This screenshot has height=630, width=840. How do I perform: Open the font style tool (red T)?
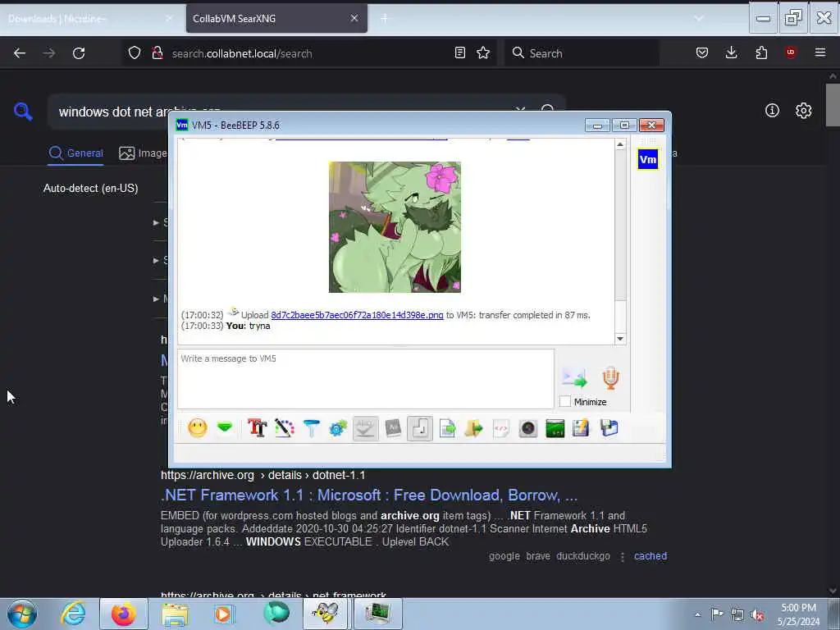pyautogui.click(x=257, y=428)
